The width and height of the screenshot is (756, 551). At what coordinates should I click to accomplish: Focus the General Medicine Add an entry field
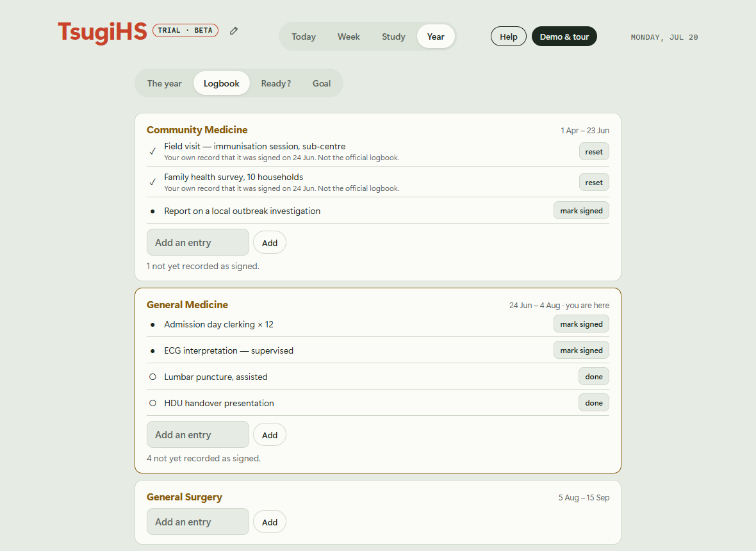198,435
